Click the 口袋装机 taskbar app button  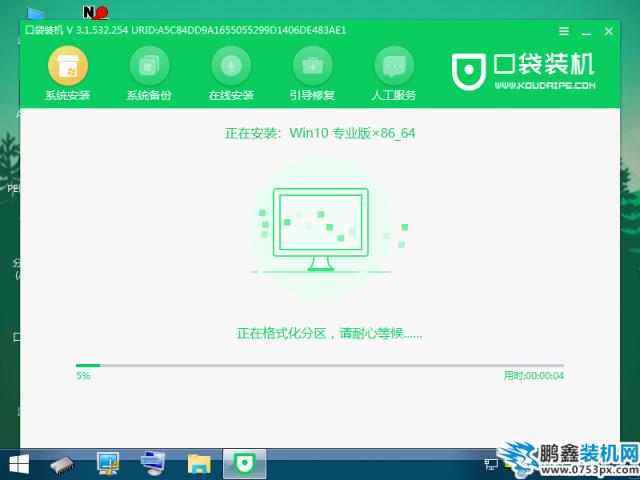click(x=244, y=464)
